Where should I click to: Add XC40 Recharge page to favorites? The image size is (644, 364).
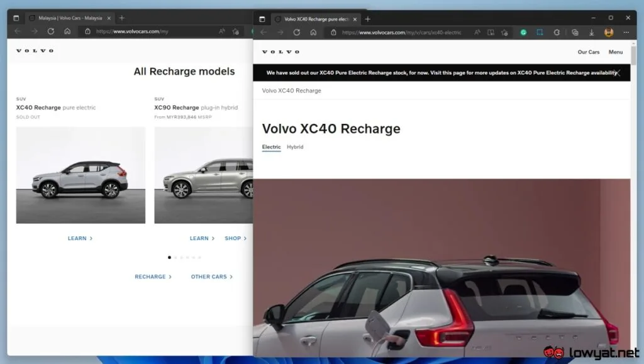click(505, 33)
